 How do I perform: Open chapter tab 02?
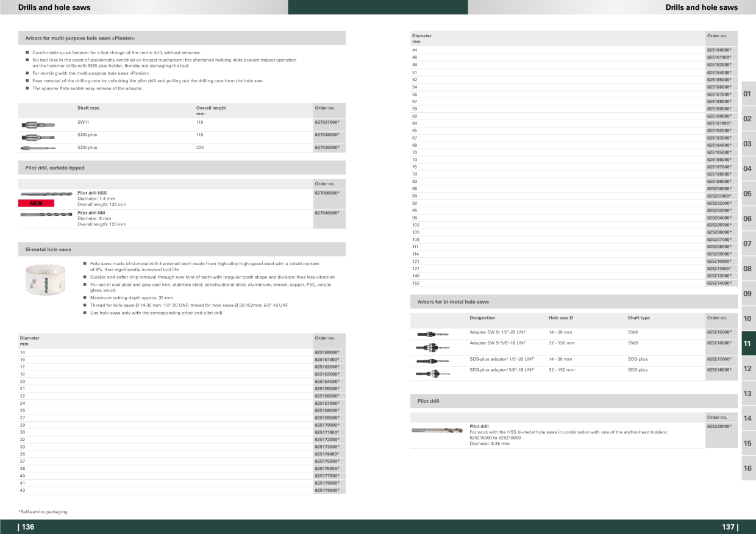point(748,119)
